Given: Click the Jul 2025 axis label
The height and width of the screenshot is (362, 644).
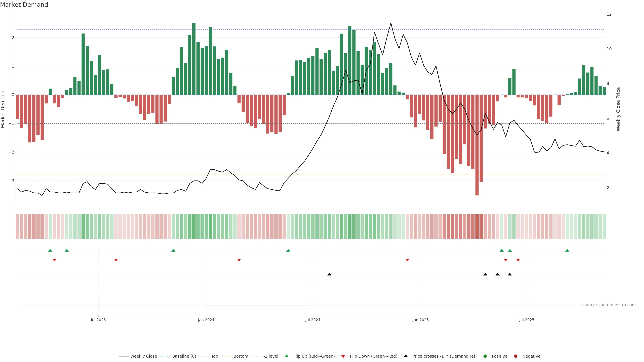Looking at the screenshot, I should [526, 320].
